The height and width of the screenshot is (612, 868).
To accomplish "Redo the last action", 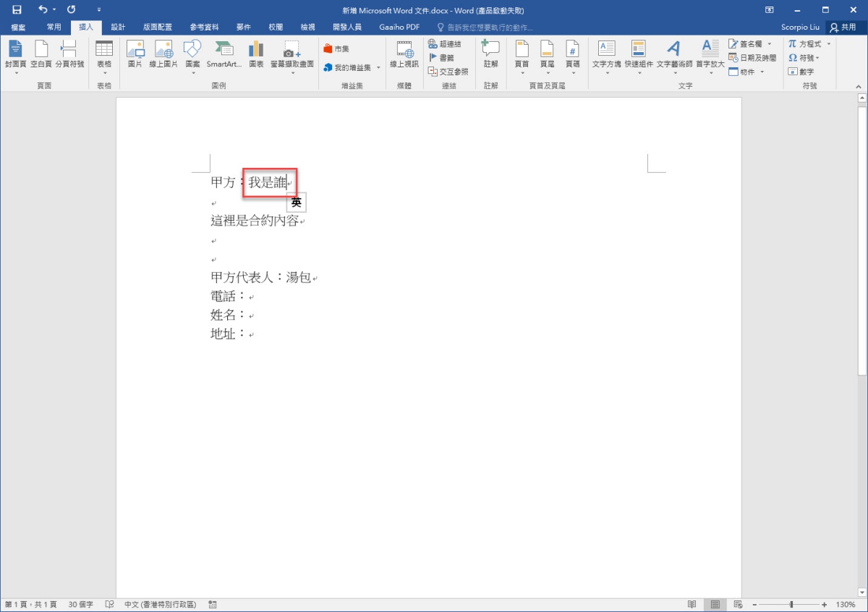I will point(71,10).
